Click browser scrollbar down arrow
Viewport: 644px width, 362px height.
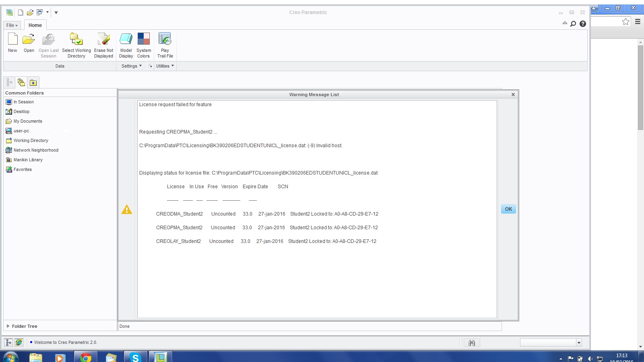click(x=640, y=347)
